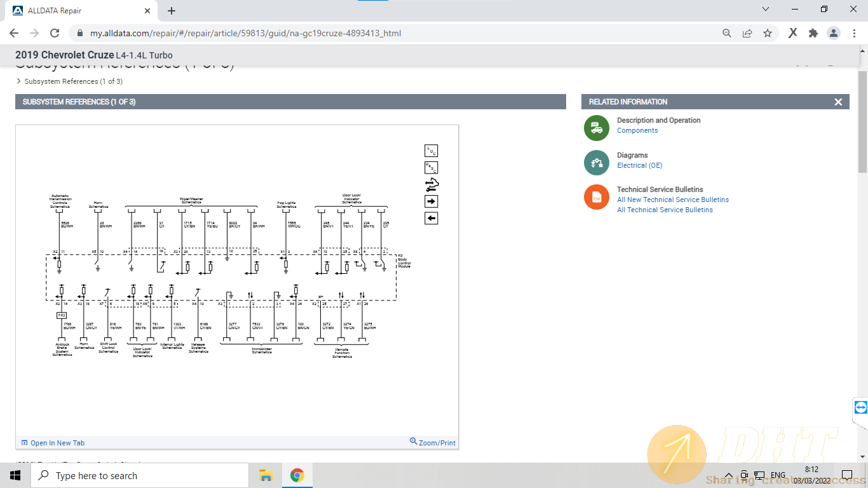
Task: Click the page scrollbar up arrow
Action: pos(862,50)
